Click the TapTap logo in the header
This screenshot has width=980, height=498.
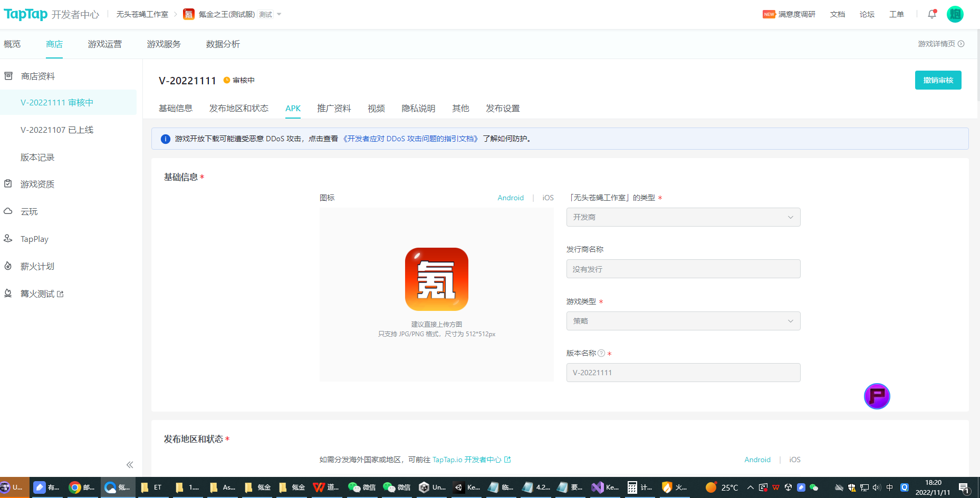point(25,14)
